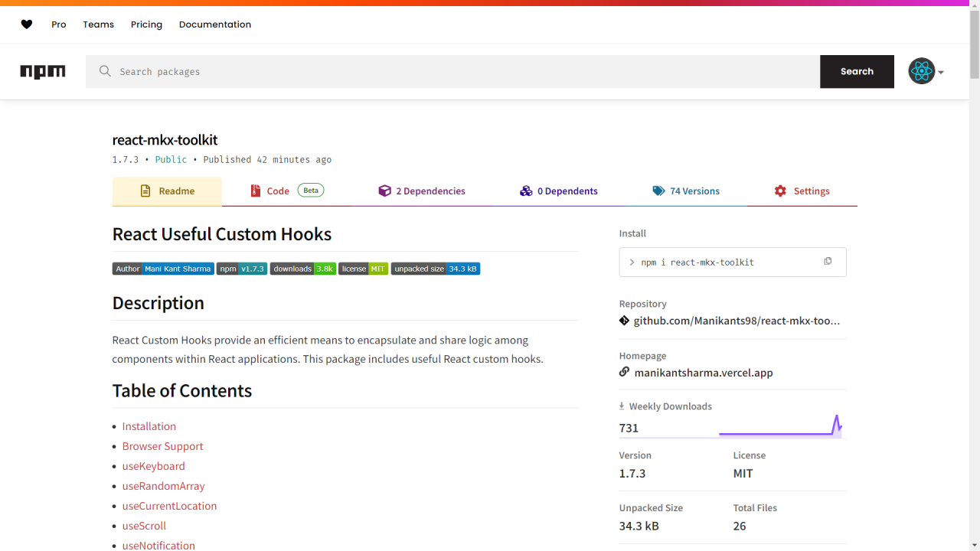Open the Pricing menu item

point(146,24)
